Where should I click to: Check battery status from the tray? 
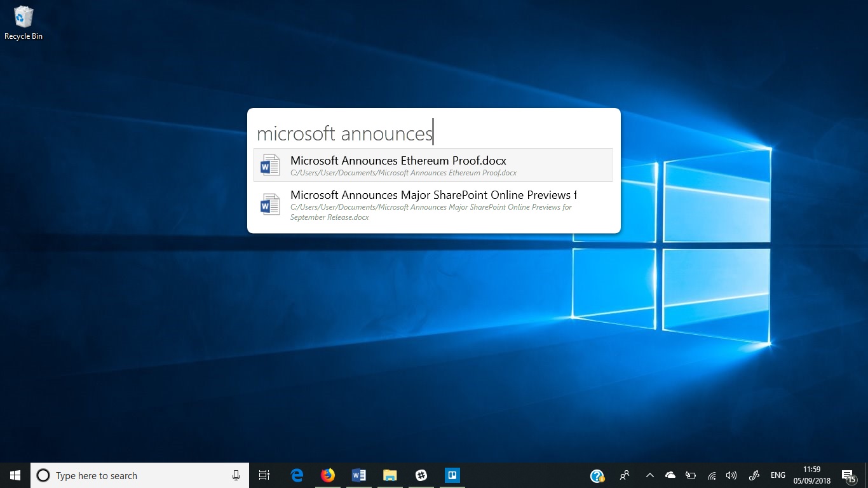click(x=691, y=475)
